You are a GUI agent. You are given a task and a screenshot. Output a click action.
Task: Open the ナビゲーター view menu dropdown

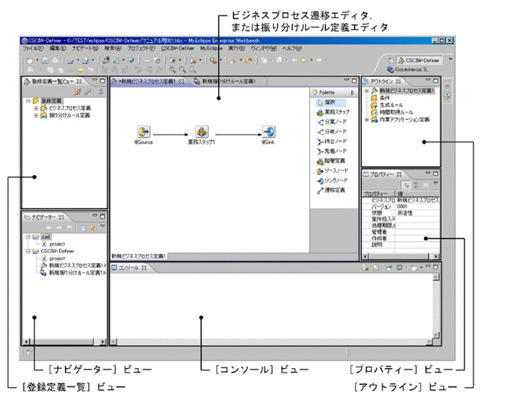pos(103,226)
